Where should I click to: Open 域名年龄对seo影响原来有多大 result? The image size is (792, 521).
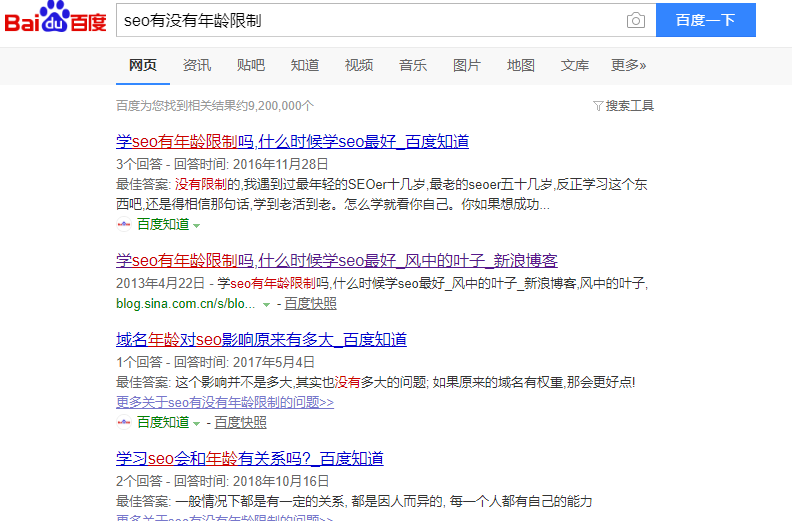(261, 340)
